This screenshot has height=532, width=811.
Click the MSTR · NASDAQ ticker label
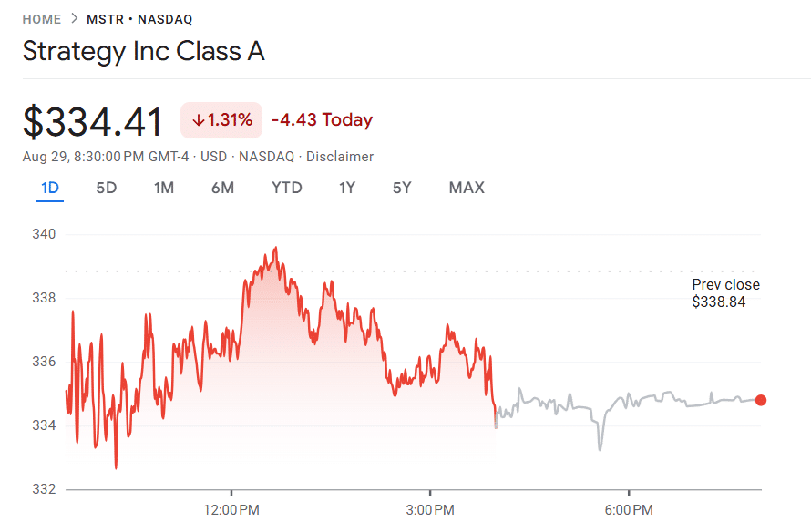coord(139,18)
